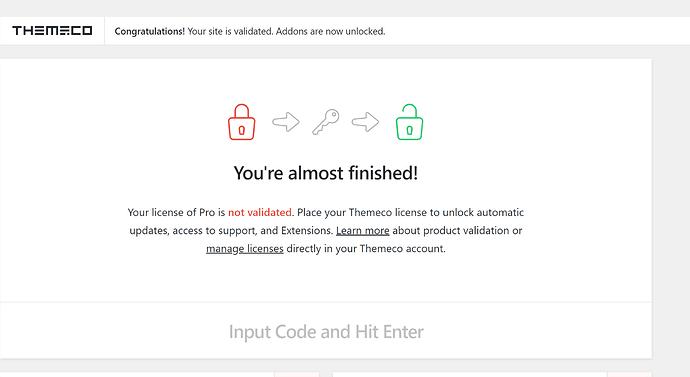Click the 'Your license of Pro is' text

[176, 212]
